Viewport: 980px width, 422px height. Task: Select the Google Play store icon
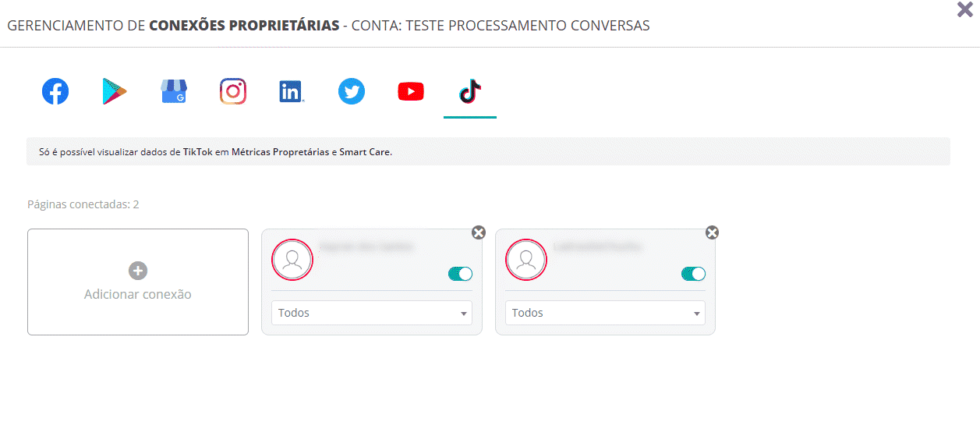click(115, 92)
